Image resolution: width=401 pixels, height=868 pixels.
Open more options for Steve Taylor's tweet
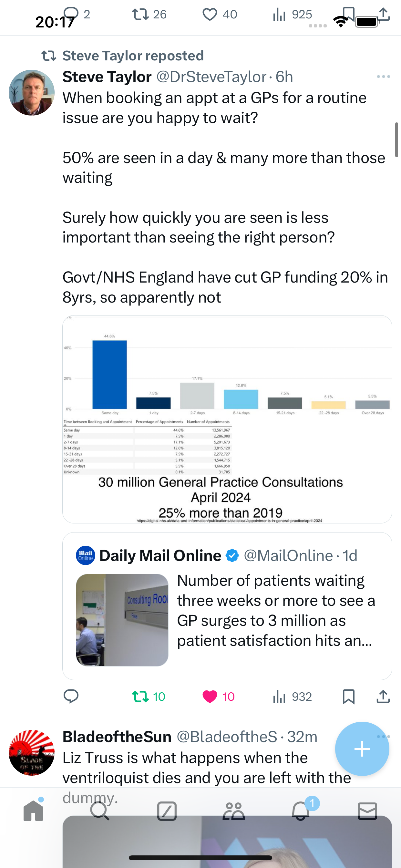pos(384,77)
